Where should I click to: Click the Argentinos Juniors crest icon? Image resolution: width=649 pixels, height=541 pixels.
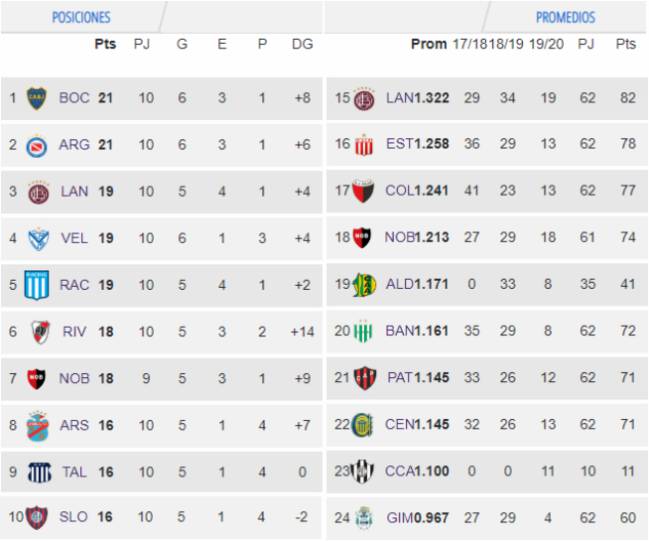click(x=36, y=146)
